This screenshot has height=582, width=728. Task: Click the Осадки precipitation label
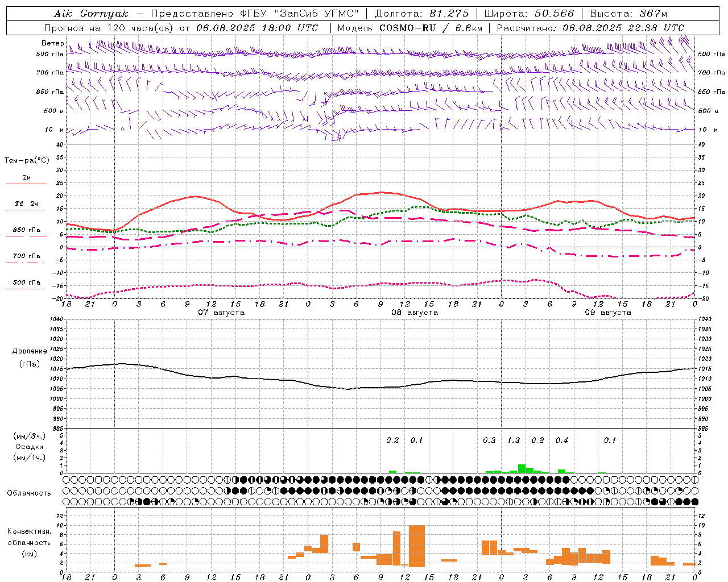tap(30, 447)
